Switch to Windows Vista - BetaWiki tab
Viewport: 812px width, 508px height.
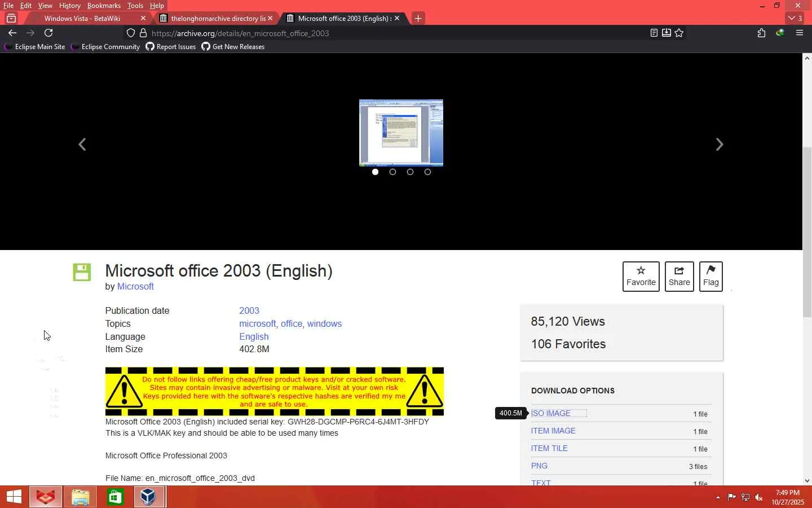[82, 18]
